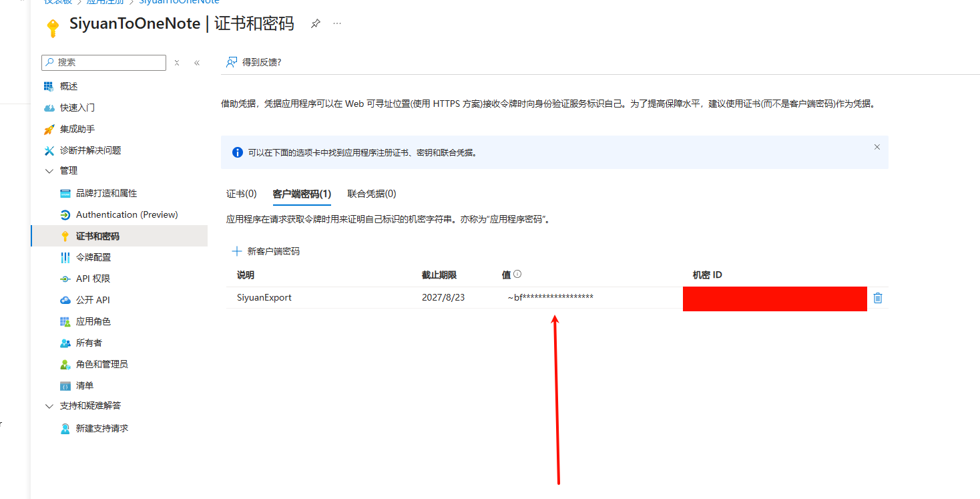The height and width of the screenshot is (499, 980).
Task: Dismiss the blue info banner
Action: click(877, 147)
